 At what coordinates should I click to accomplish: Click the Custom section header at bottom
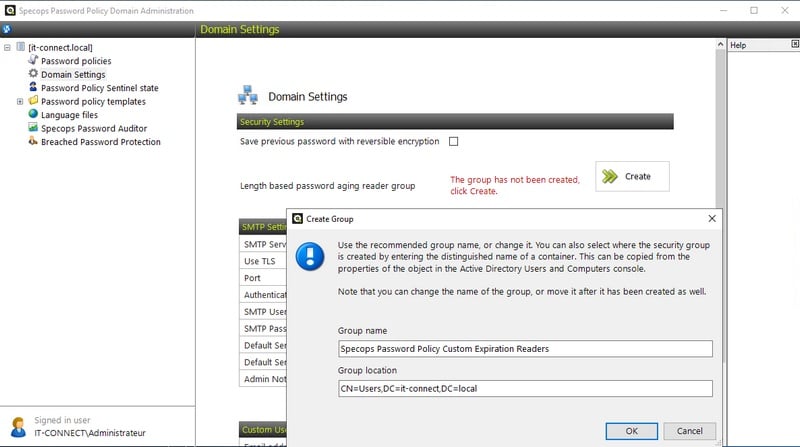(x=263, y=429)
